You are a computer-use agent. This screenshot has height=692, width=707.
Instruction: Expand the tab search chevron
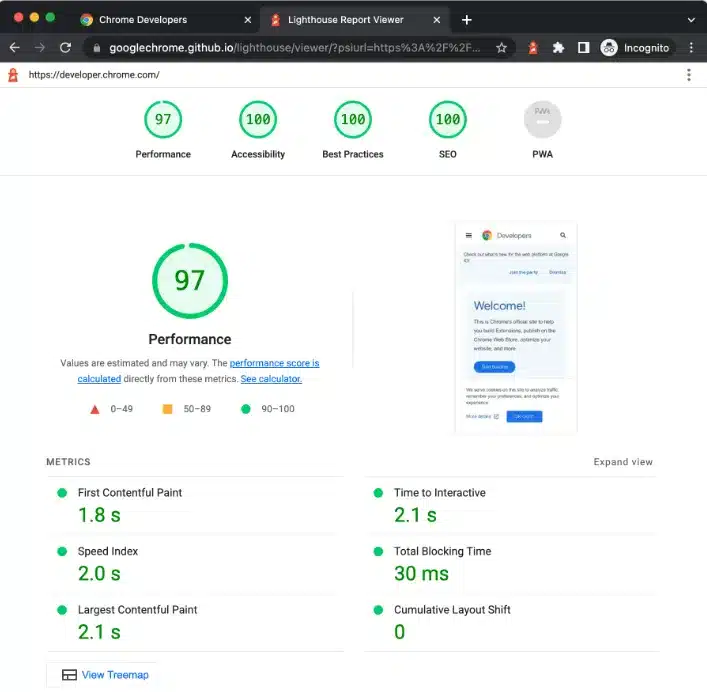point(691,19)
